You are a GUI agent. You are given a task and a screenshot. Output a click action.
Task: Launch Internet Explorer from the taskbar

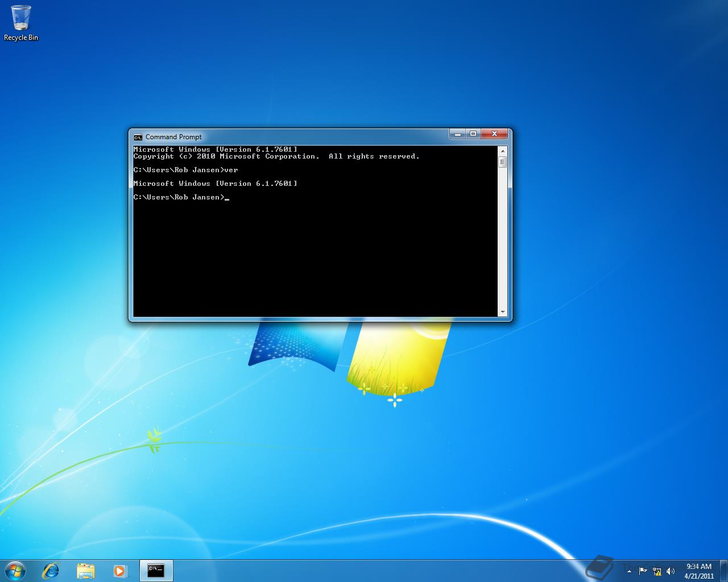coord(51,570)
